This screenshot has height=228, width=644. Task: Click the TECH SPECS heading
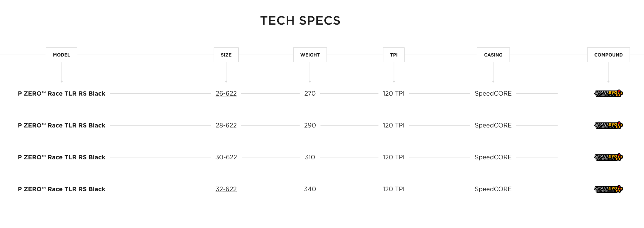[300, 20]
